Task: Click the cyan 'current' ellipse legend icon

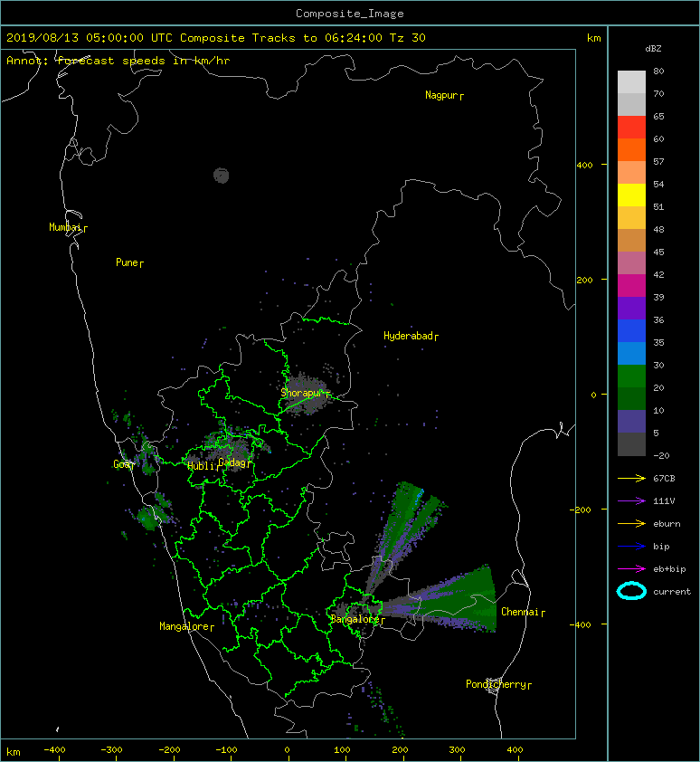Action: coord(631,591)
